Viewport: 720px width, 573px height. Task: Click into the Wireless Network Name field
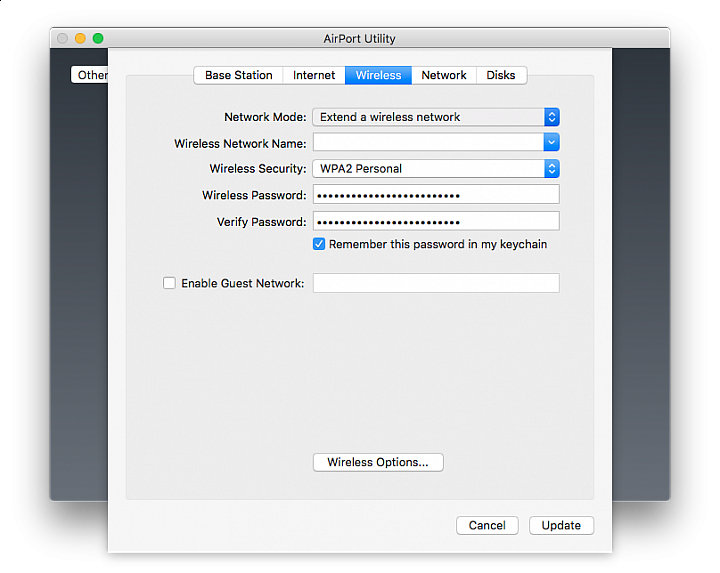428,142
